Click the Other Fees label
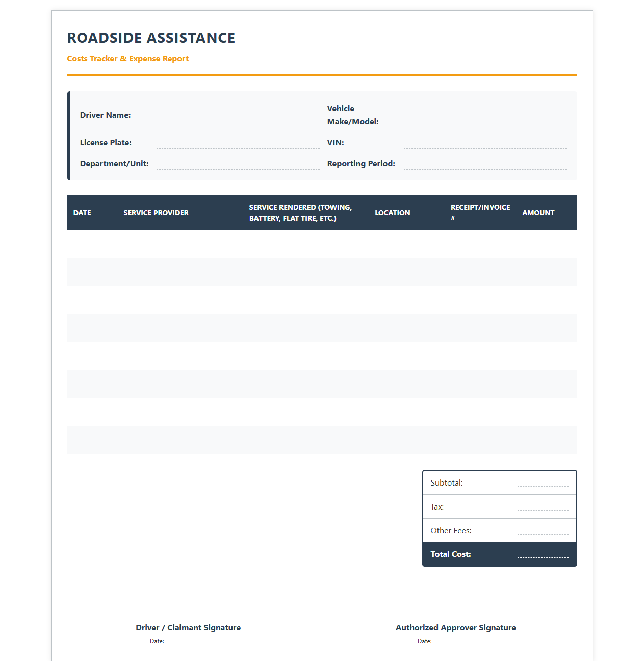This screenshot has height=661, width=644. click(451, 530)
